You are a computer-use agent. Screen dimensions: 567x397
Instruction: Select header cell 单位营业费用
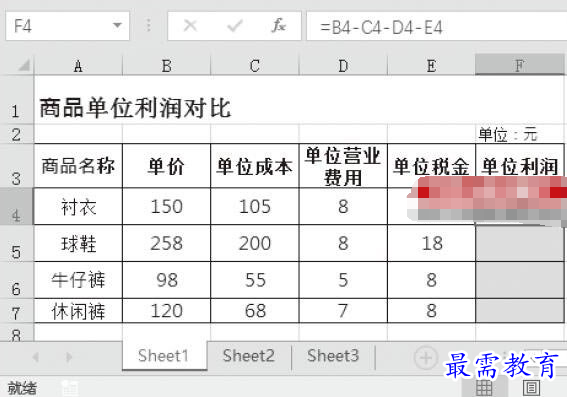pos(343,166)
